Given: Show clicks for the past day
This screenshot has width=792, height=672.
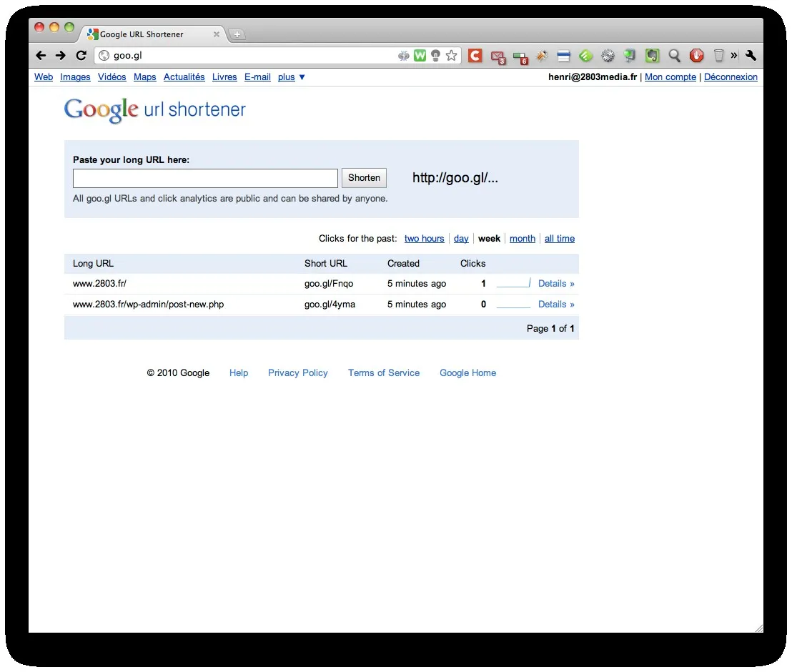Looking at the screenshot, I should 461,239.
